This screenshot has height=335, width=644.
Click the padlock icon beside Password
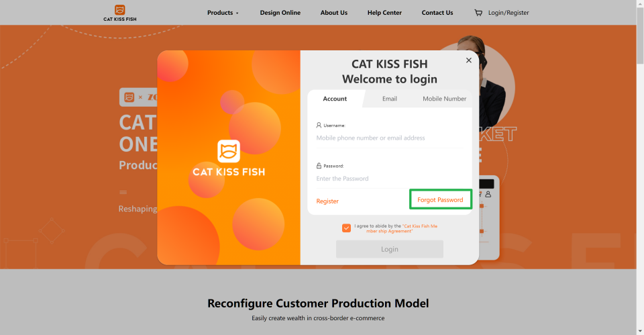tap(319, 166)
